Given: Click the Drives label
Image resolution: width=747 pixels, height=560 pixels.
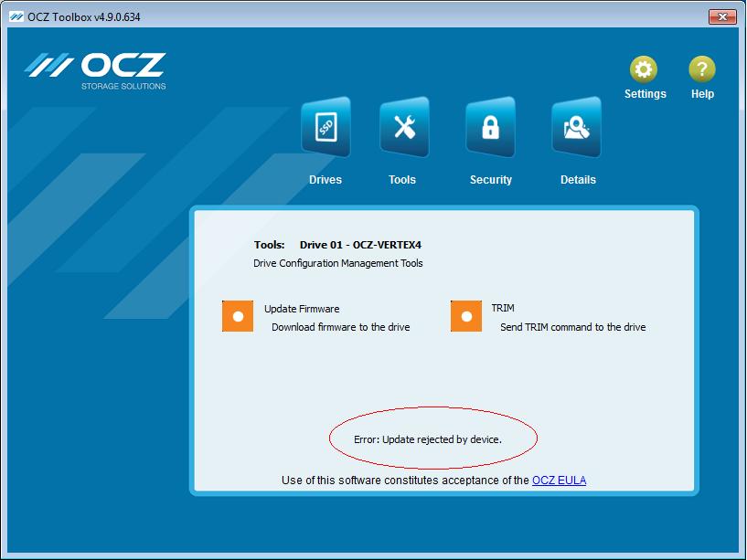Looking at the screenshot, I should (x=325, y=180).
